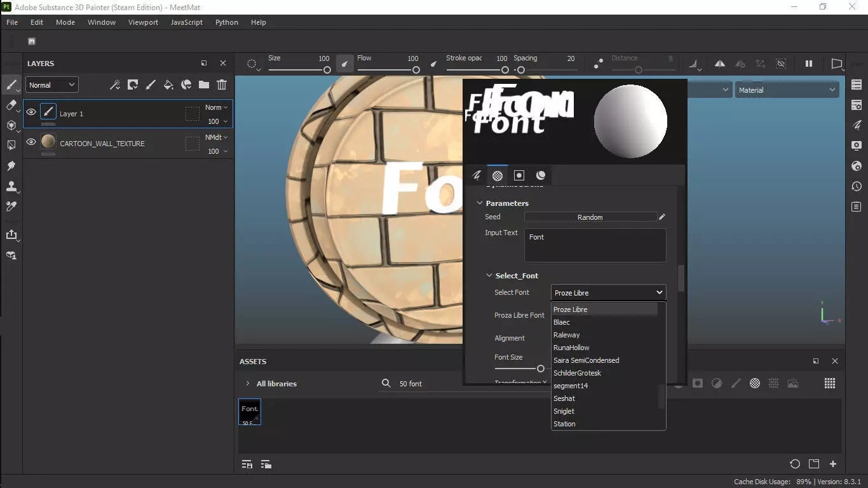Open the Select Font combo box
Viewport: 868px width, 488px height.
pos(608,292)
